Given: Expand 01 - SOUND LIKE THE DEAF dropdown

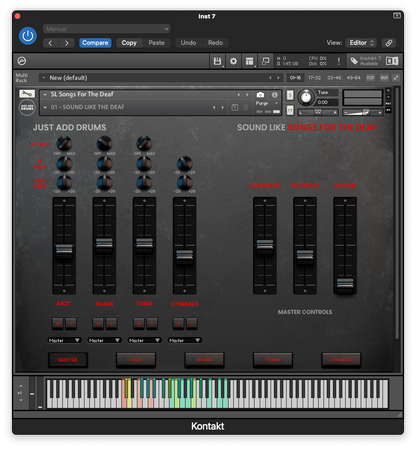Looking at the screenshot, I should pos(45,107).
